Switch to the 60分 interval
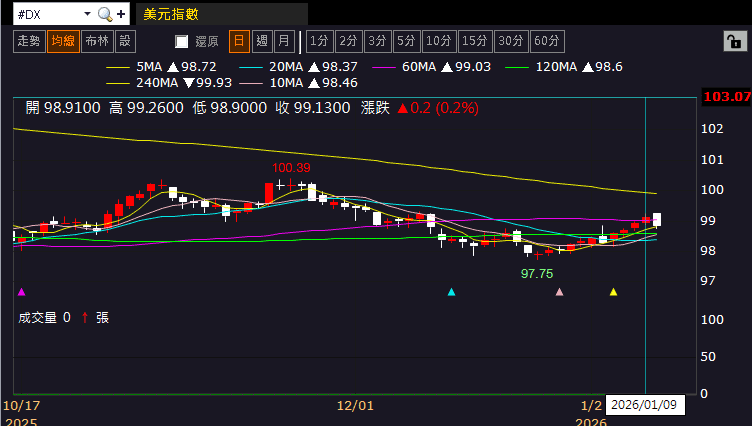 pyautogui.click(x=547, y=41)
